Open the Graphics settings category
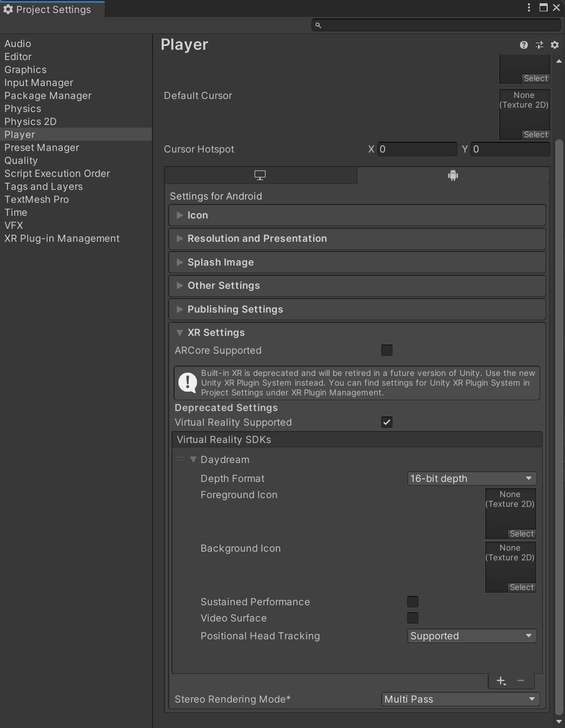Viewport: 565px width, 728px height. coord(76,70)
